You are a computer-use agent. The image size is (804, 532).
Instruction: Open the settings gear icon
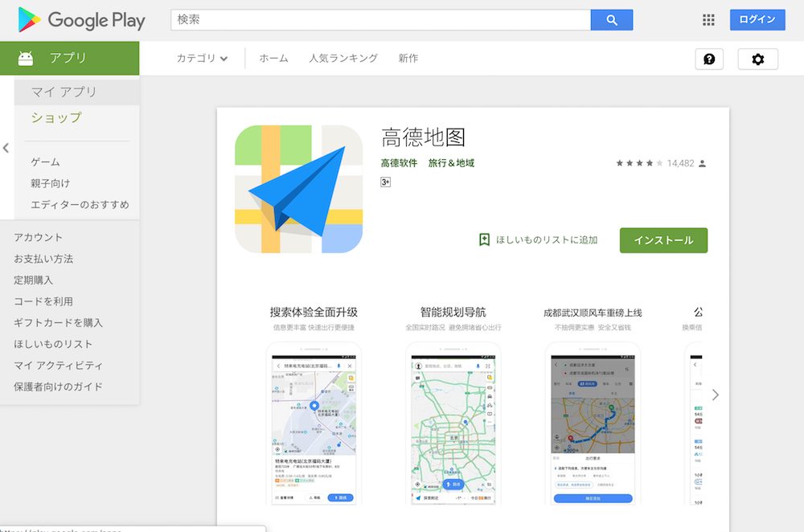coord(757,59)
